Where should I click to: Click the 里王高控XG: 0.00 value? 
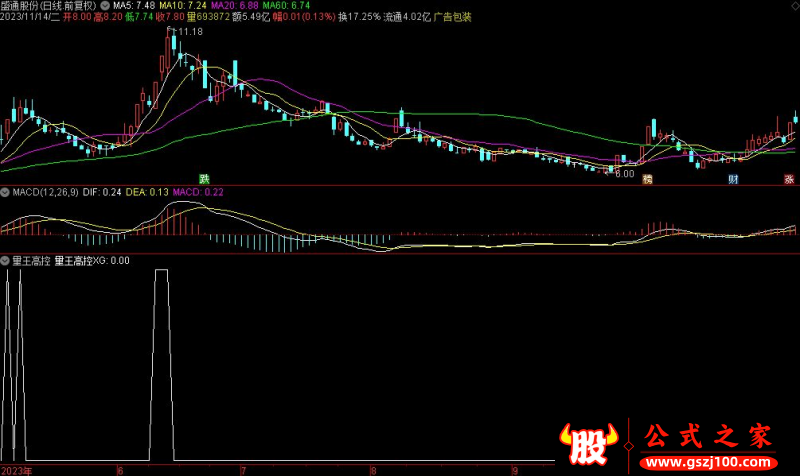tap(92, 261)
